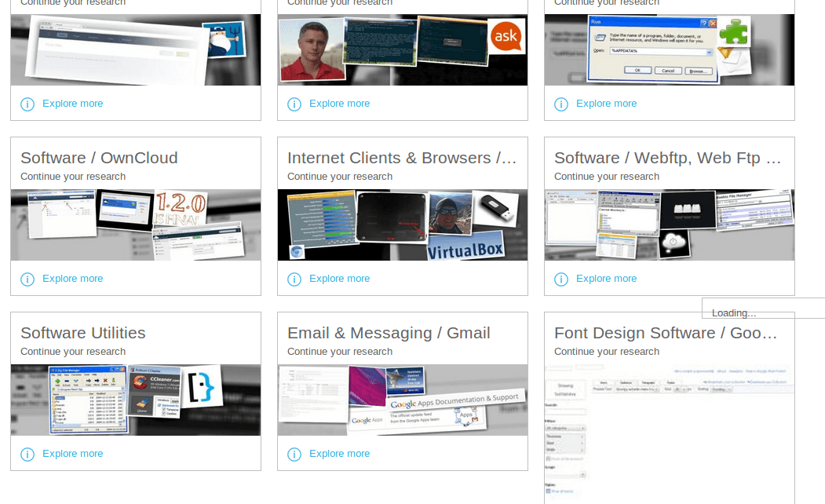Click the info icon in the Software Utilities card
825x504 pixels.
pyautogui.click(x=27, y=455)
